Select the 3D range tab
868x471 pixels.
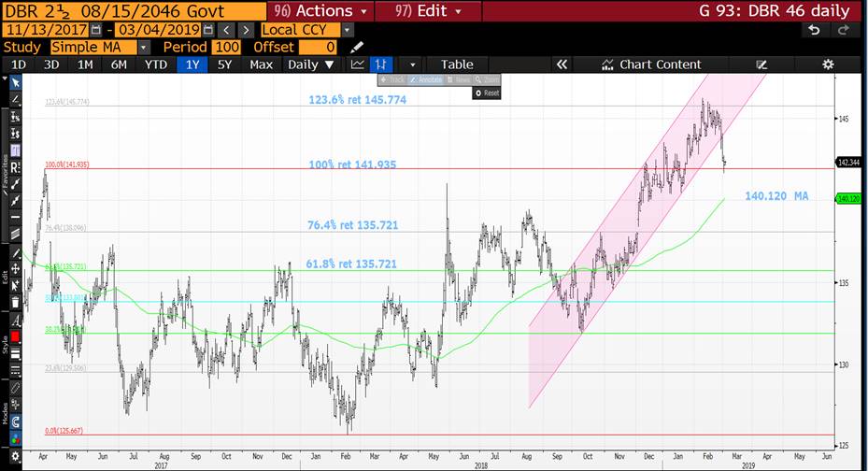[x=51, y=64]
